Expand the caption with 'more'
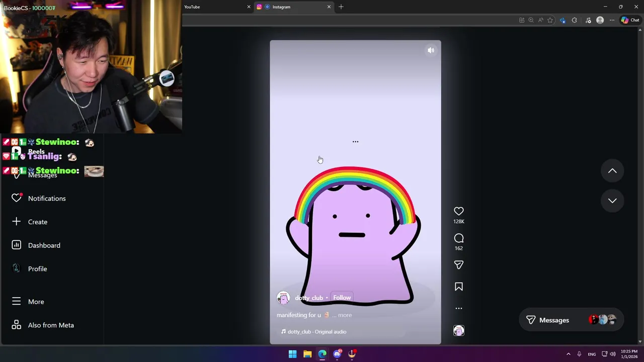 coord(345,315)
